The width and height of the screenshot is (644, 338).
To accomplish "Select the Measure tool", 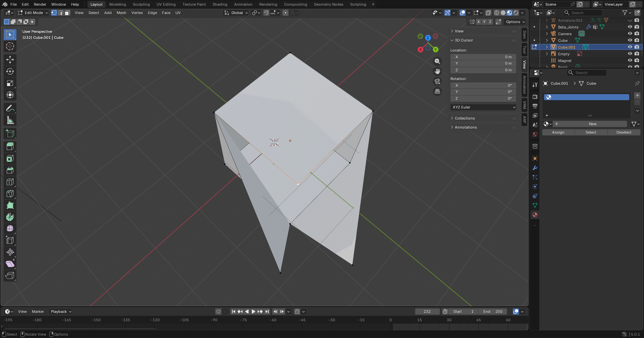I will point(10,120).
